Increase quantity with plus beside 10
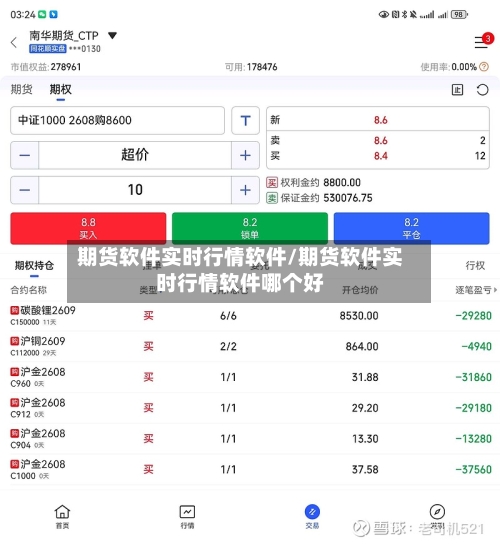Viewport: 500px width, 544px height. point(245,190)
